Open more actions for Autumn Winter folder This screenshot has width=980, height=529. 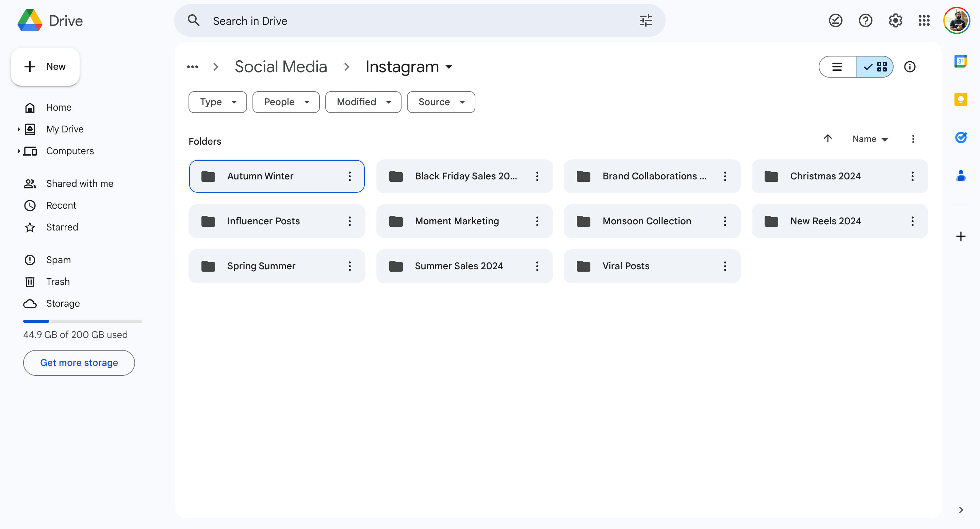point(349,176)
